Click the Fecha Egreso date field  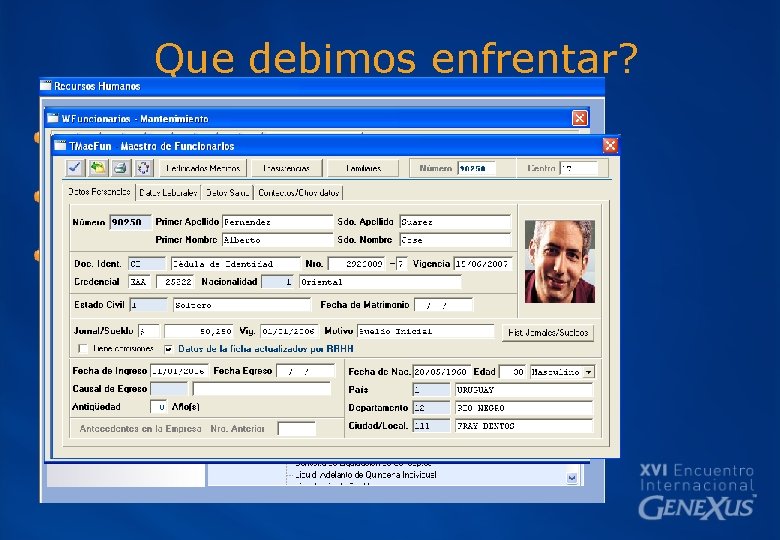(x=305, y=371)
